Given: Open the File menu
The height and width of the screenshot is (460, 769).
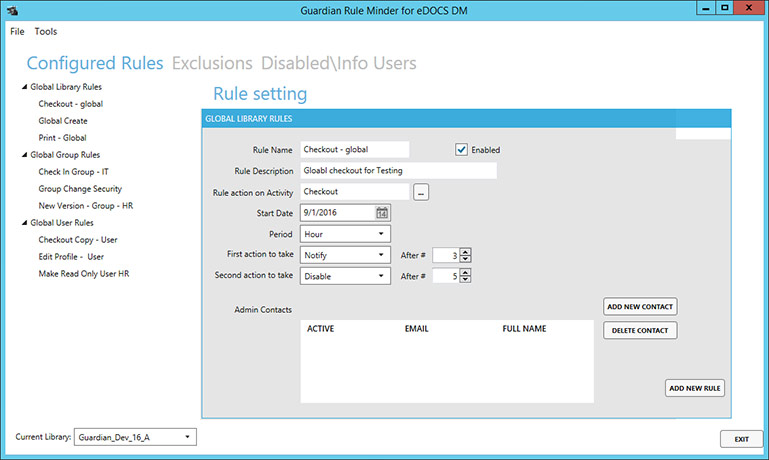Looking at the screenshot, I should pos(17,31).
